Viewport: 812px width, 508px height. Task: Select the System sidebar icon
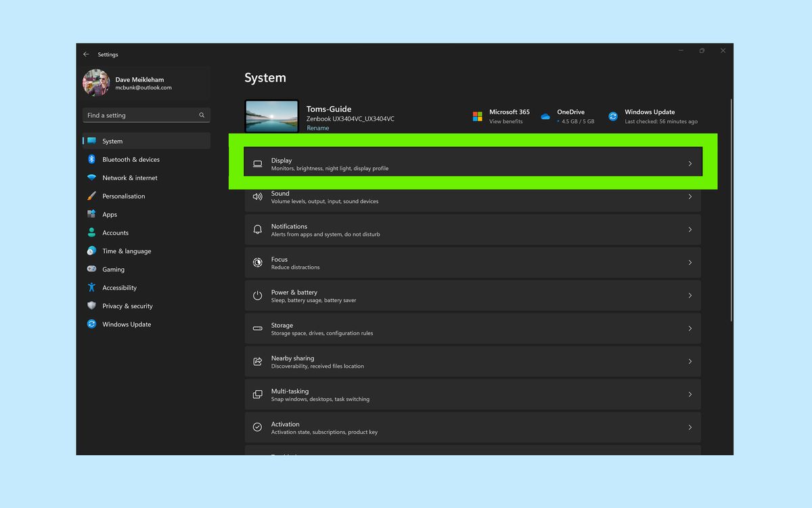pyautogui.click(x=92, y=141)
